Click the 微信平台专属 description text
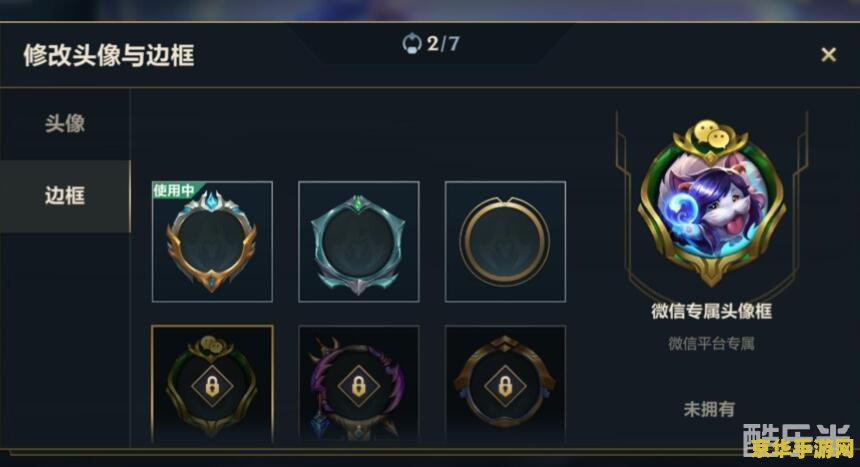Viewport: 860px width, 467px height. 711,344
